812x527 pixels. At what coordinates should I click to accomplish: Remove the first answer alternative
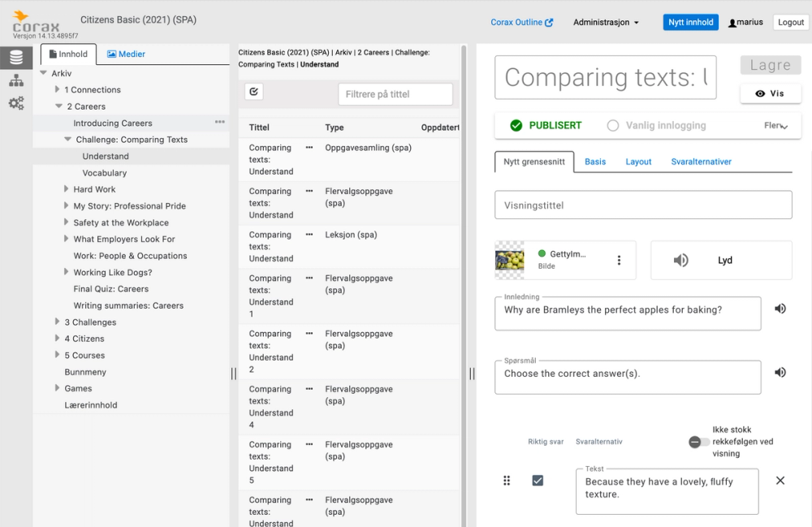click(780, 481)
